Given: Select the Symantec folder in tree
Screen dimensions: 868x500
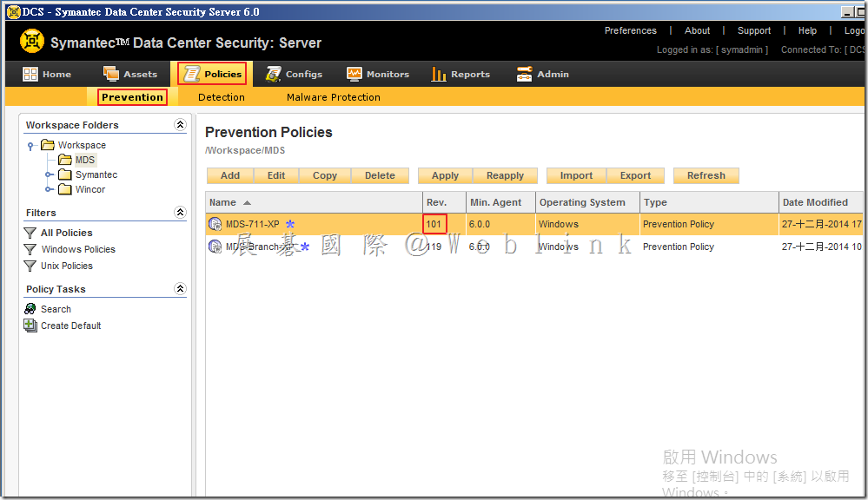Looking at the screenshot, I should coord(96,174).
